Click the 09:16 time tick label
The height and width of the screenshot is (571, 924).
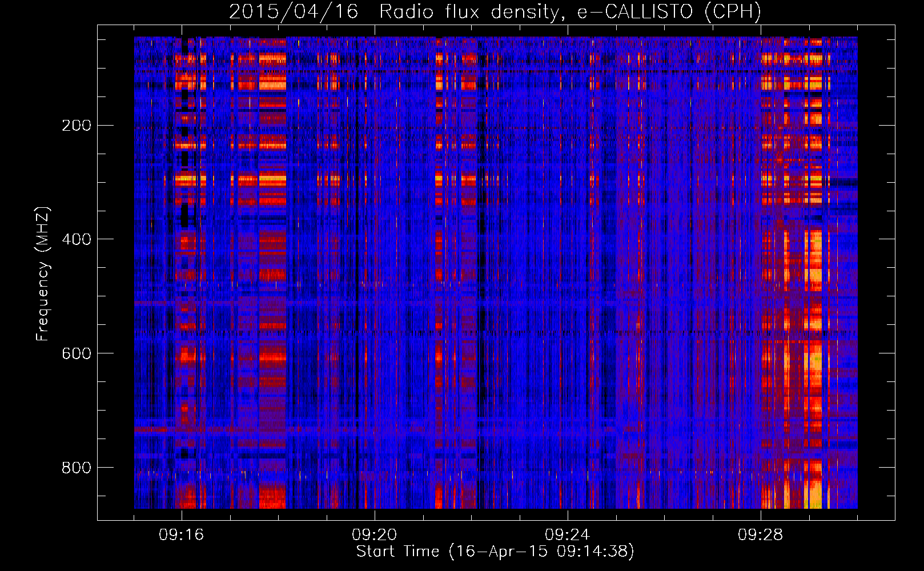coord(182,535)
